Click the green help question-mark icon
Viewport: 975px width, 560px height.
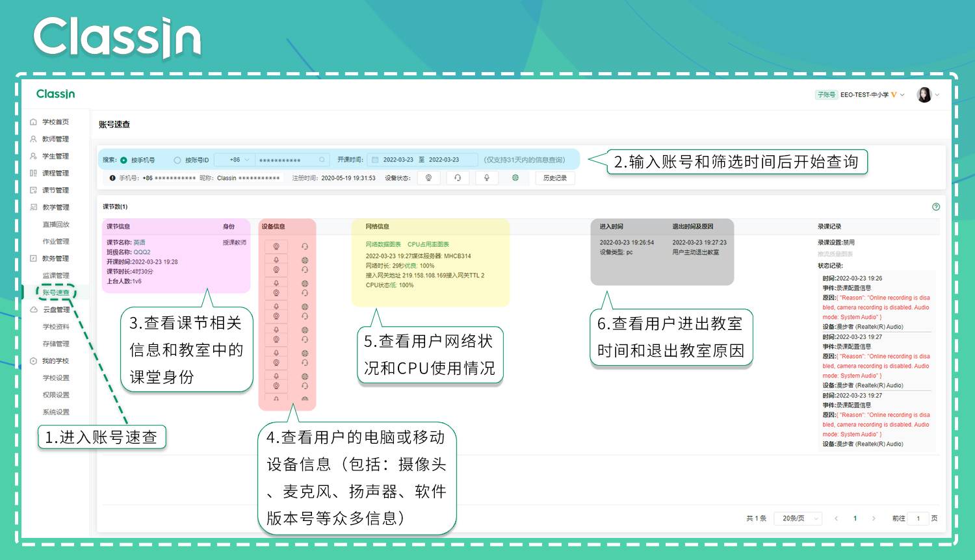coord(936,207)
